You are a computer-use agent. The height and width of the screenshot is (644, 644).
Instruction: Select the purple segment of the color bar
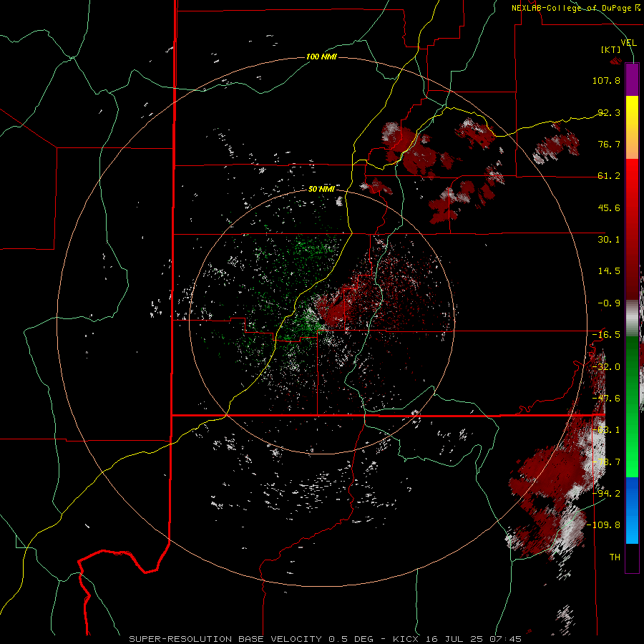point(632,80)
